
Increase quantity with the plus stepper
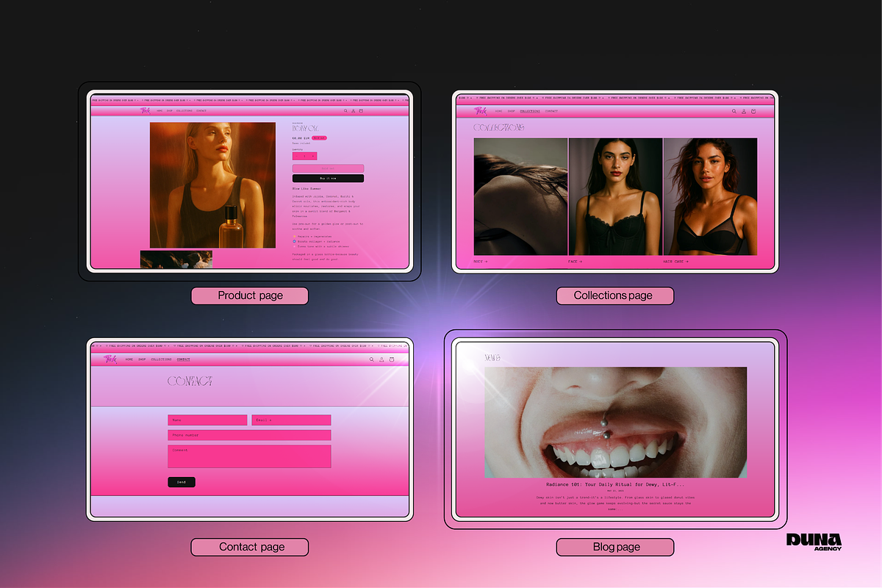pos(313,156)
